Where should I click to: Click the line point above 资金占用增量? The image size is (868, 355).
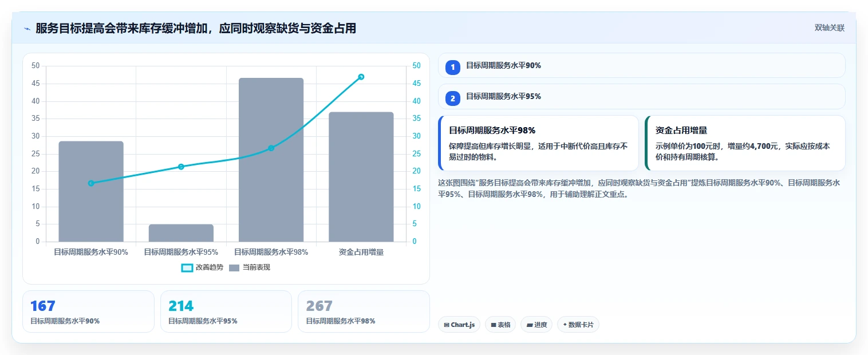point(361,77)
